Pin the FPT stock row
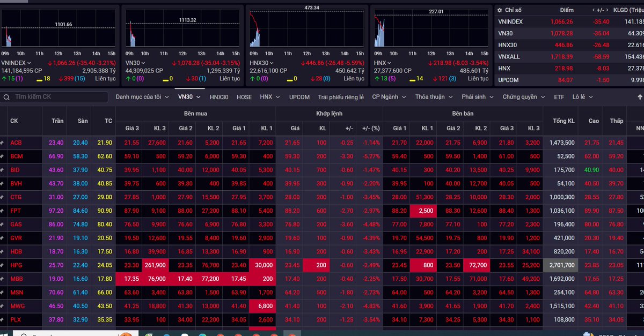 tap(2, 211)
